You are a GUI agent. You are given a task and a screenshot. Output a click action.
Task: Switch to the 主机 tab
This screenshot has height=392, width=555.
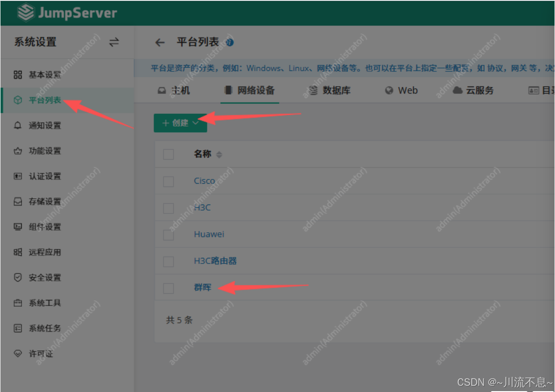174,91
